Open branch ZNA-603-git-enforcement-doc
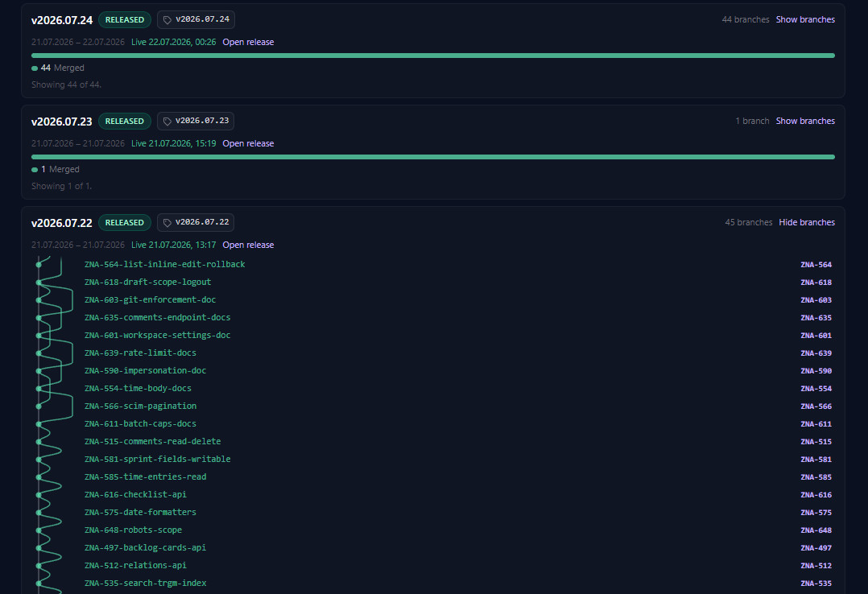 pos(150,300)
